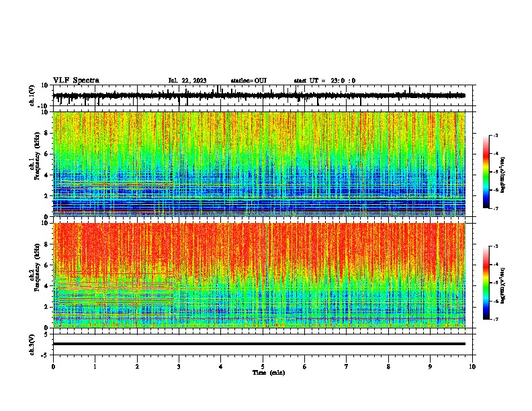Click the "start UT = 23:0 :0" header text

point(324,81)
